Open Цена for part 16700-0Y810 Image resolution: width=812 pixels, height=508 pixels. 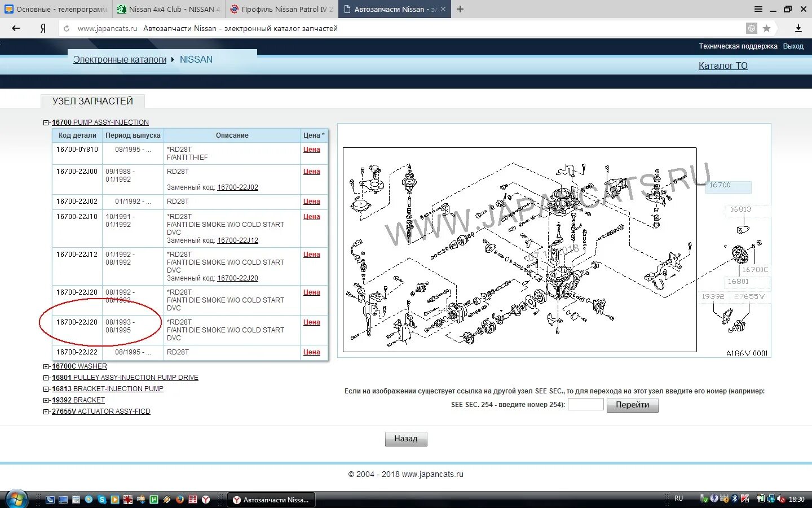[311, 150]
